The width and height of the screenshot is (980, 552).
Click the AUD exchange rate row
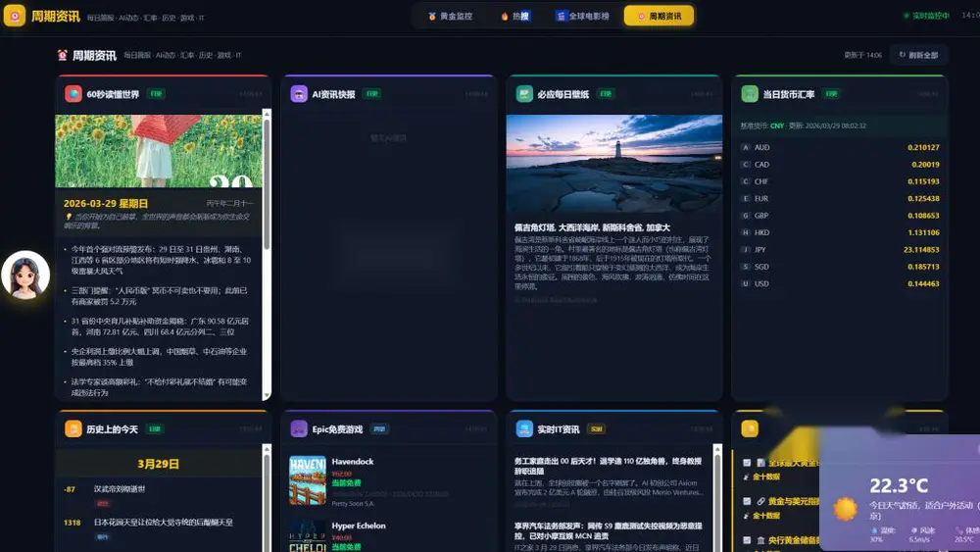[x=840, y=147]
